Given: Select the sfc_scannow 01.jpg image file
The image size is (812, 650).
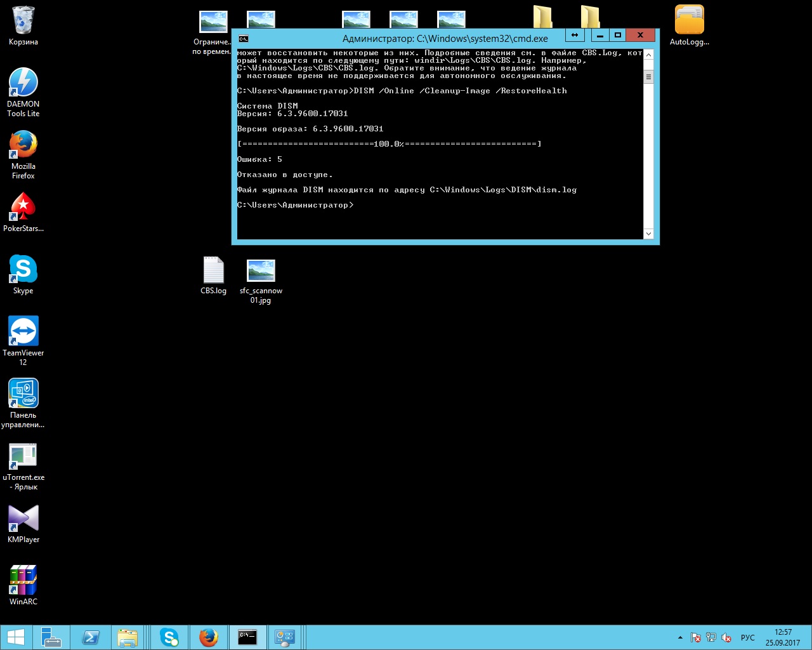Looking at the screenshot, I should point(261,270).
